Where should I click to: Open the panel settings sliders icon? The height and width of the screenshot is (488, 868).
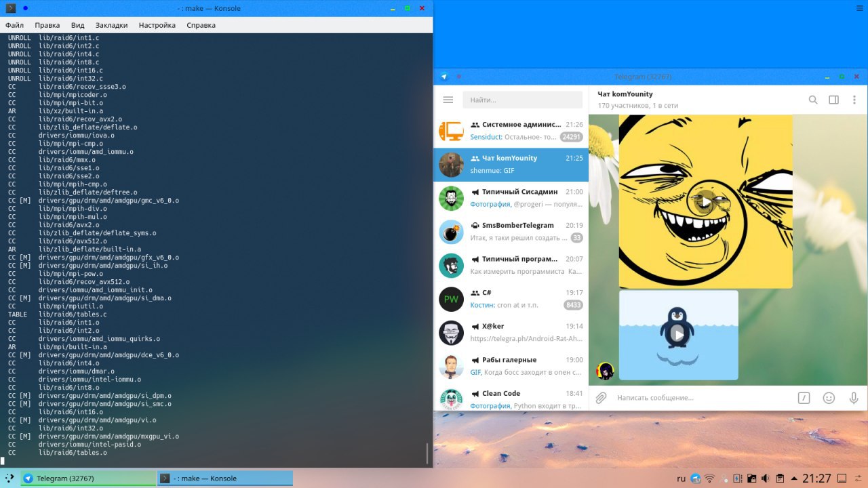click(859, 479)
